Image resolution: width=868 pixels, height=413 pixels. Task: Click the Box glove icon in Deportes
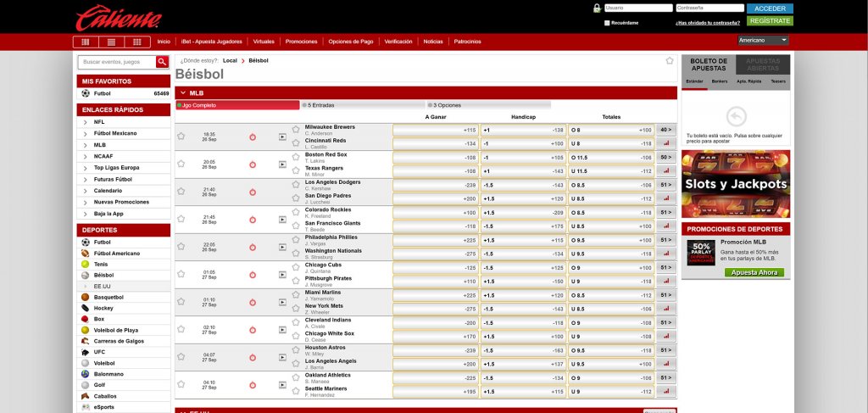pyautogui.click(x=86, y=319)
